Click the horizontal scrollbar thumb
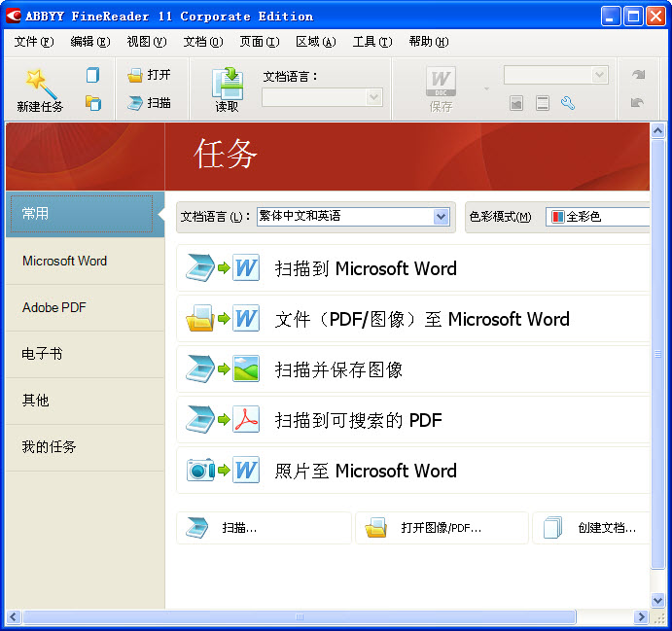Viewport: 672px width, 631px height. click(x=300, y=617)
